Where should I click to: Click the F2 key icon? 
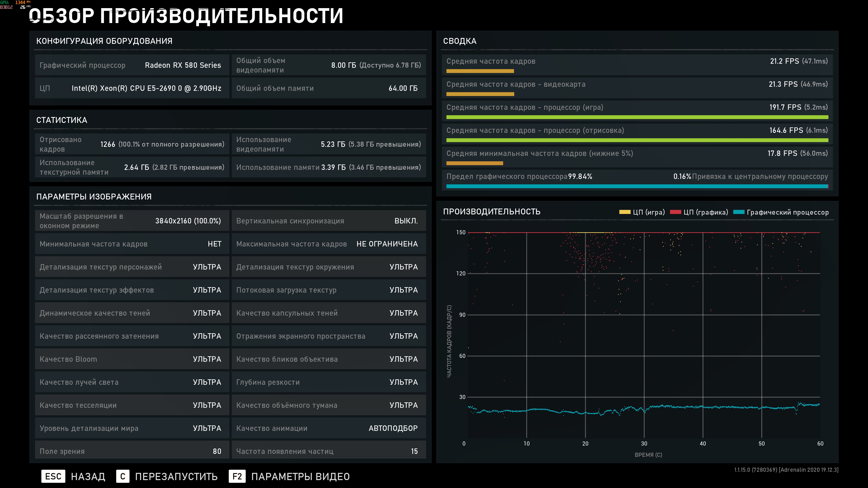click(237, 476)
